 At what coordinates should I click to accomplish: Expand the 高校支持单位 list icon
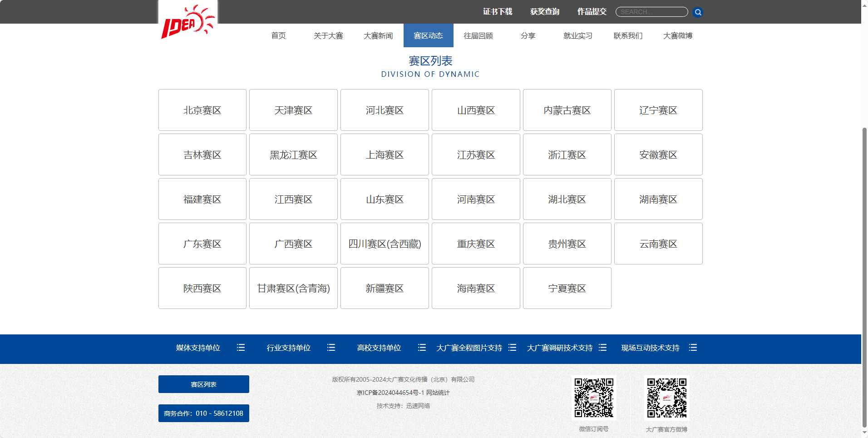pyautogui.click(x=422, y=348)
